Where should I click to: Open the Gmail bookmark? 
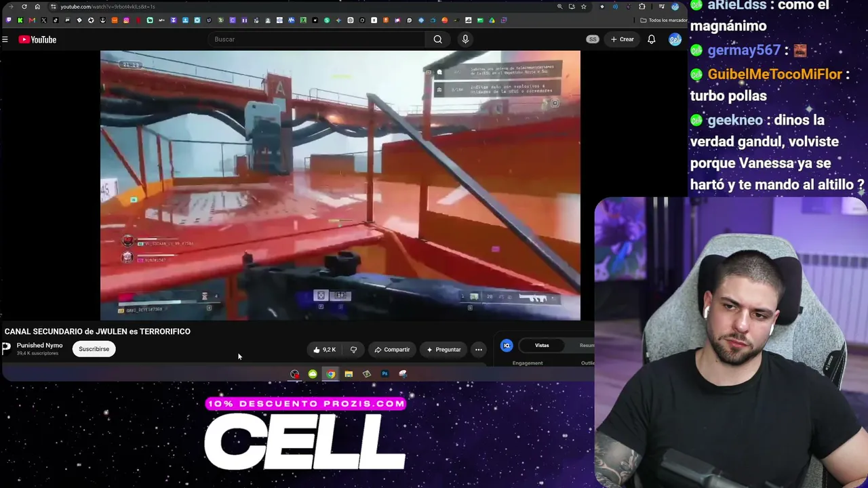(32, 20)
